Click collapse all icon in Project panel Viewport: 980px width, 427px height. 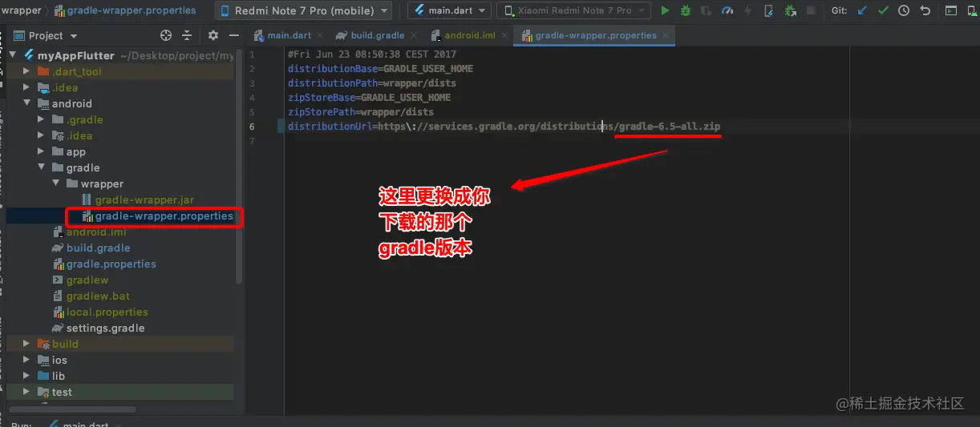187,35
